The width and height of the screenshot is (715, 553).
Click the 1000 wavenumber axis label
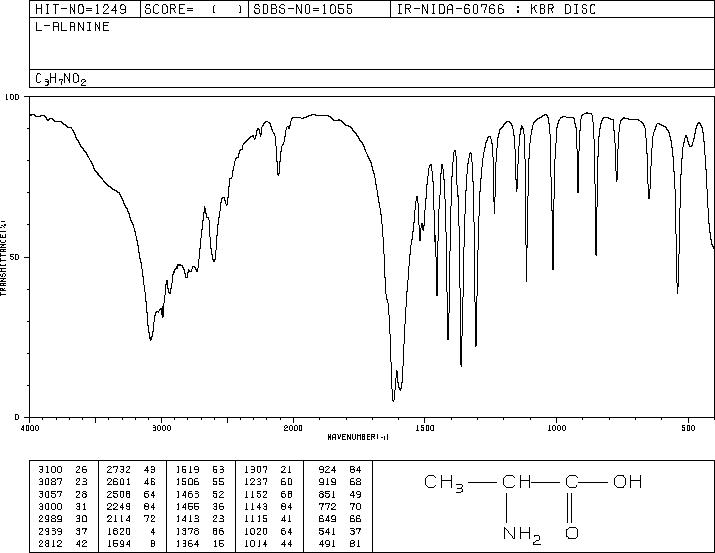(x=556, y=428)
